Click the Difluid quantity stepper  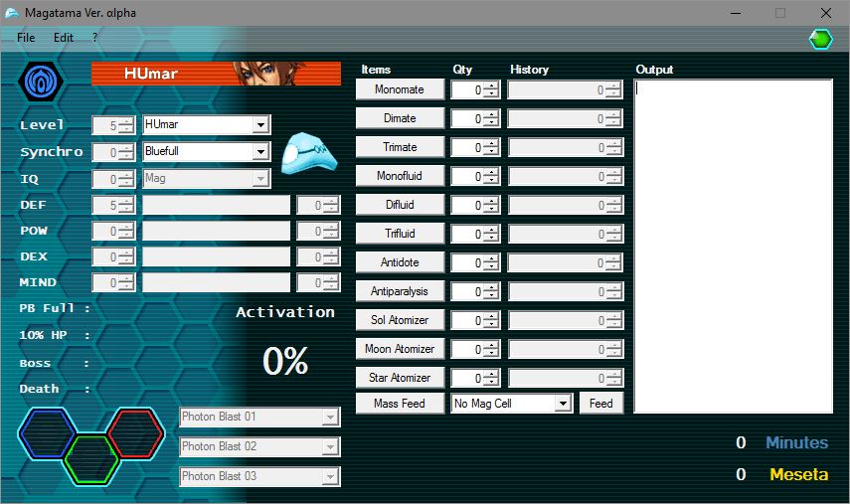pyautogui.click(x=475, y=205)
